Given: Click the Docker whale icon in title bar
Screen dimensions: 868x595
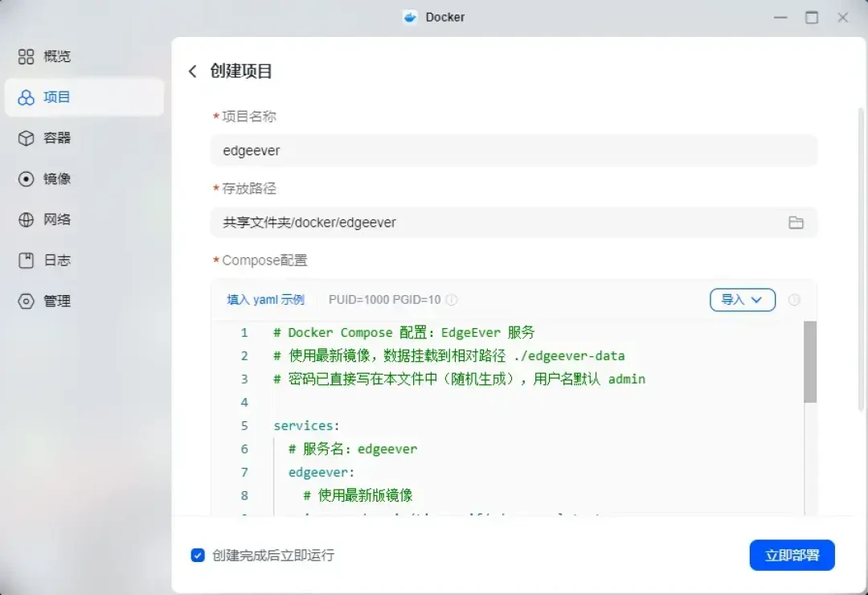Looking at the screenshot, I should click(410, 17).
